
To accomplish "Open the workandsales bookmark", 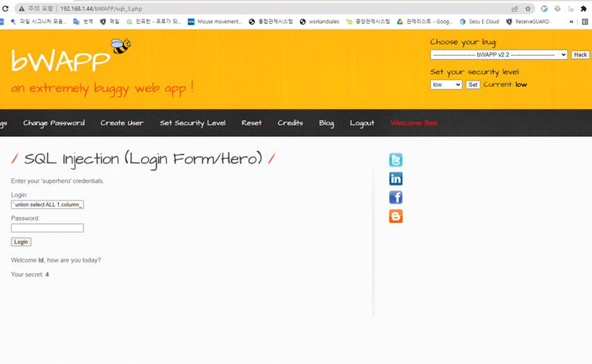I will [x=319, y=22].
